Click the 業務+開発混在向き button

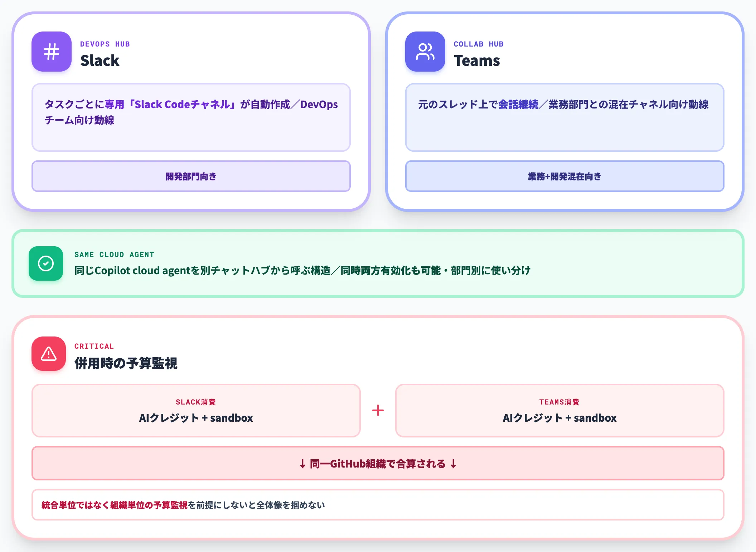(565, 176)
